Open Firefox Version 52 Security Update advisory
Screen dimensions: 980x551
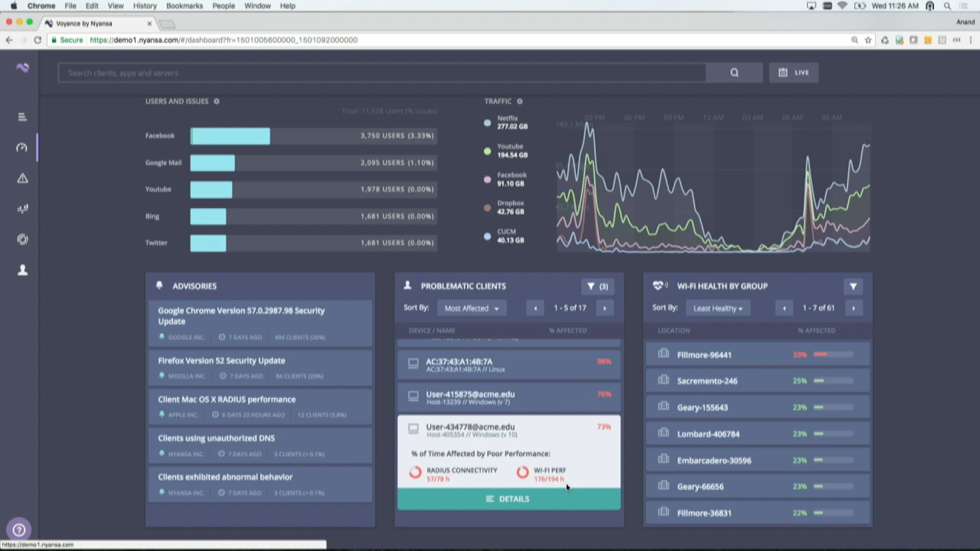click(x=260, y=367)
